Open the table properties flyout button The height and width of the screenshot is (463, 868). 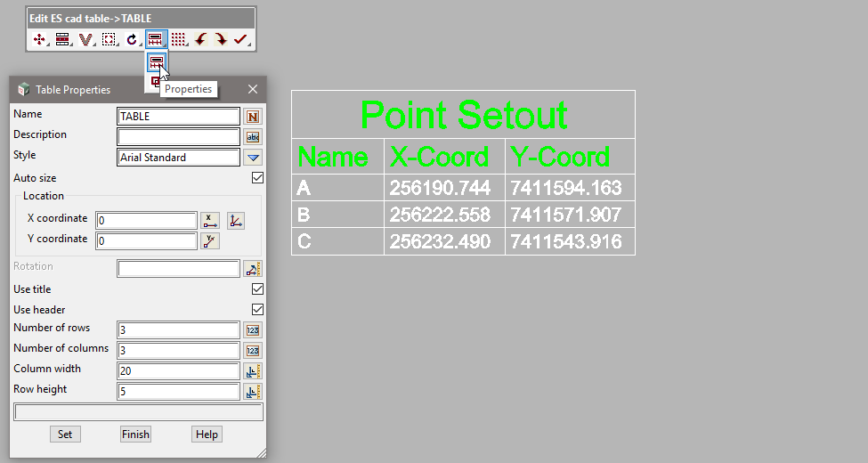click(156, 39)
